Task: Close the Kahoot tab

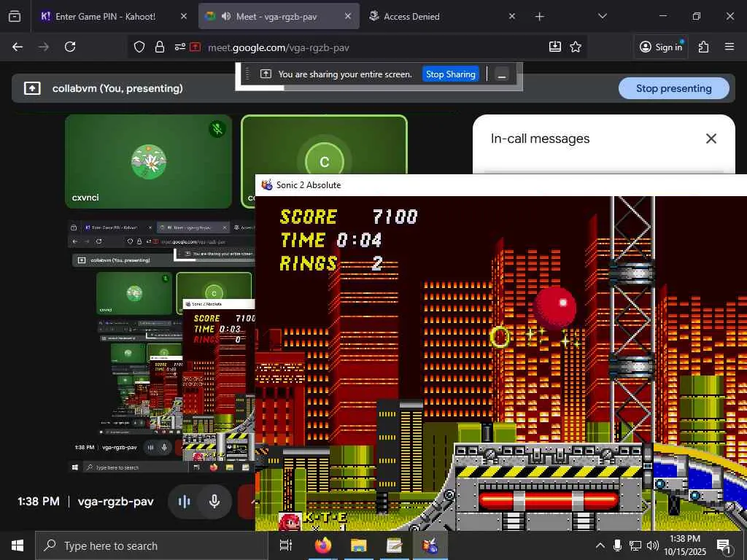Action: (184, 16)
